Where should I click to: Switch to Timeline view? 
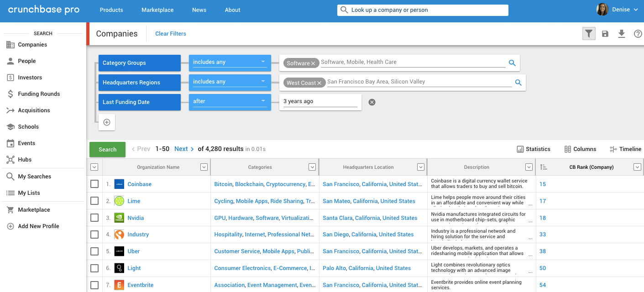pos(625,149)
